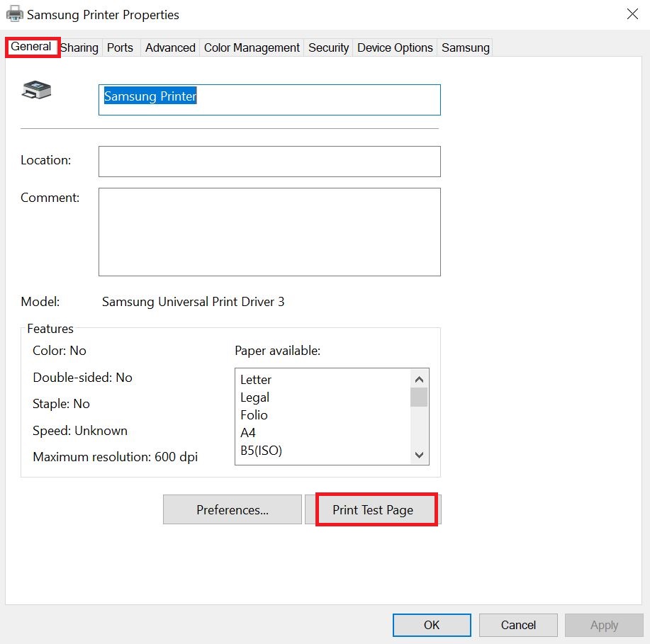Screen dimensions: 650x644
Task: Click into the Location field
Action: pyautogui.click(x=269, y=162)
